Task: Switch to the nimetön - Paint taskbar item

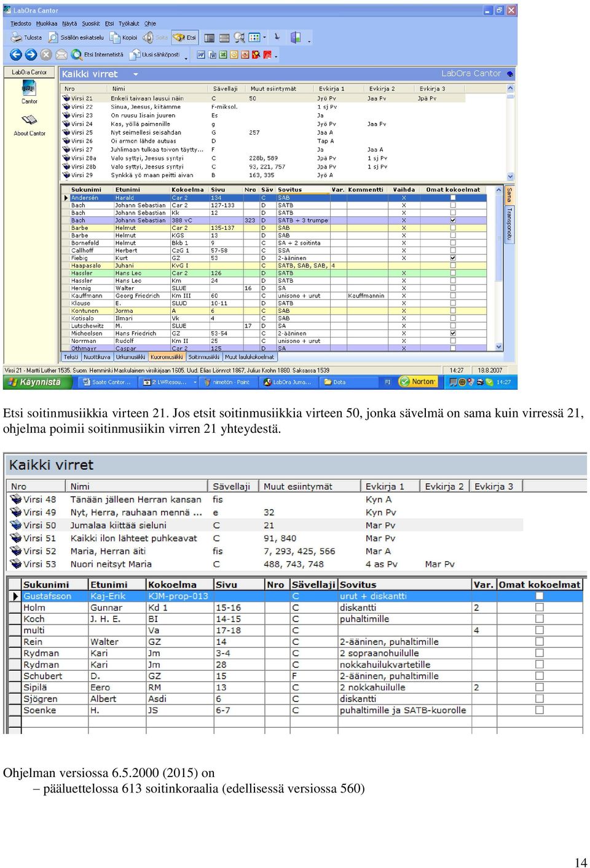Action: pyautogui.click(x=227, y=382)
